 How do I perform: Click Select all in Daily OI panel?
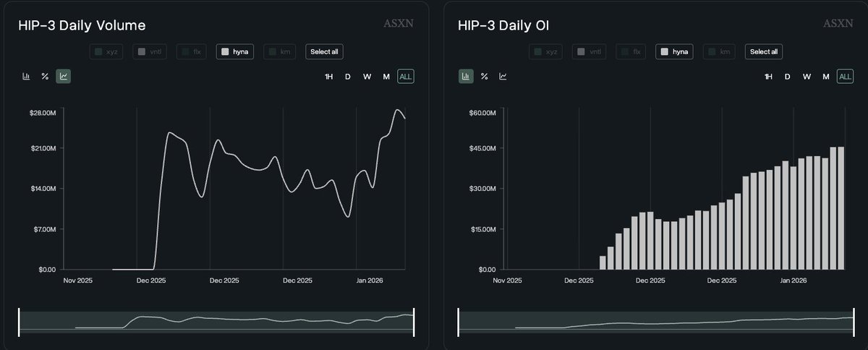tap(765, 51)
